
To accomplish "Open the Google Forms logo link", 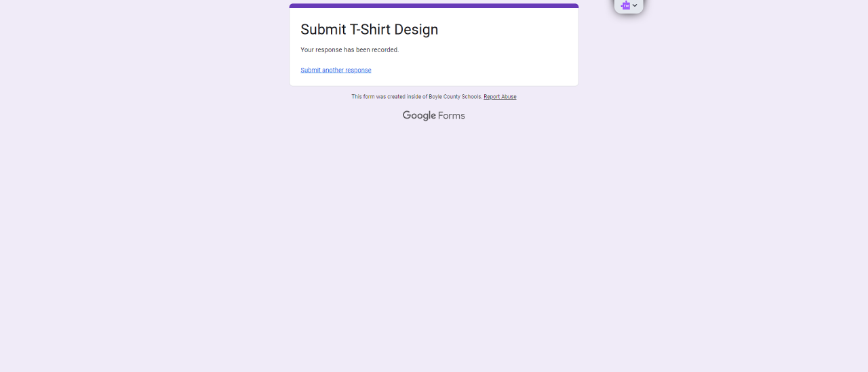I will [434, 116].
